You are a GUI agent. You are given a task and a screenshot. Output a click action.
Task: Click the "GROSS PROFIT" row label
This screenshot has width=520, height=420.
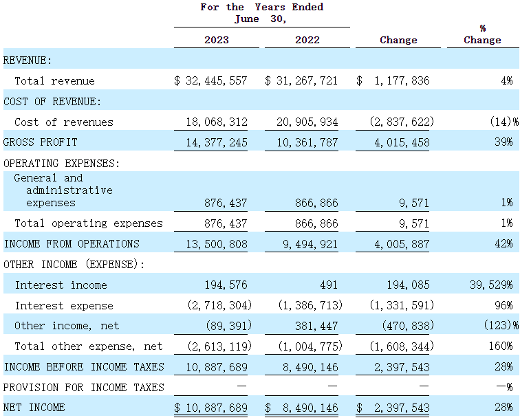click(41, 142)
